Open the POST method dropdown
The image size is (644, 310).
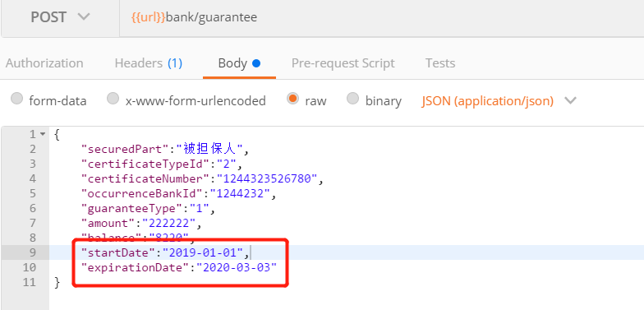tap(60, 17)
